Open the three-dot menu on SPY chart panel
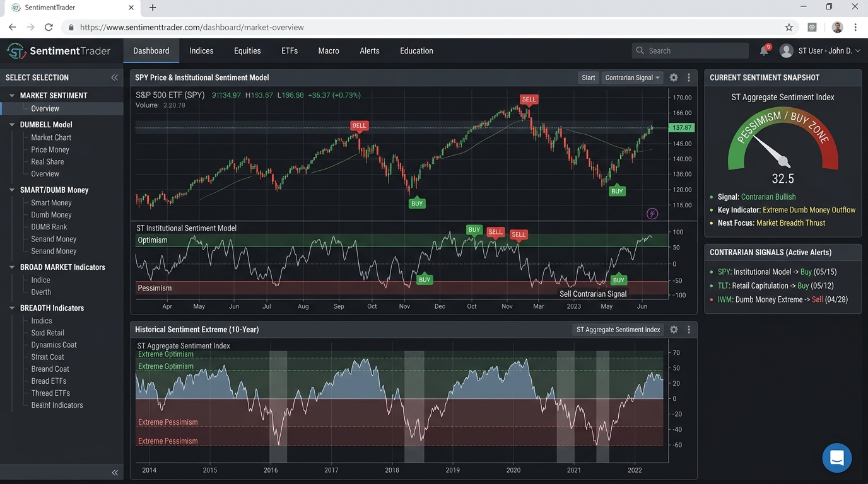868x484 pixels. pyautogui.click(x=688, y=77)
